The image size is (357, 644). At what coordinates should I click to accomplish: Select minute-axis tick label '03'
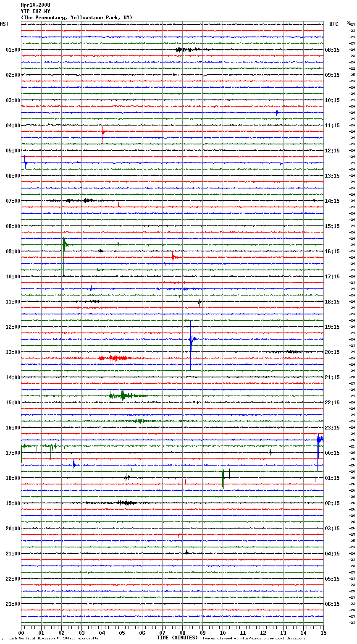(x=81, y=633)
